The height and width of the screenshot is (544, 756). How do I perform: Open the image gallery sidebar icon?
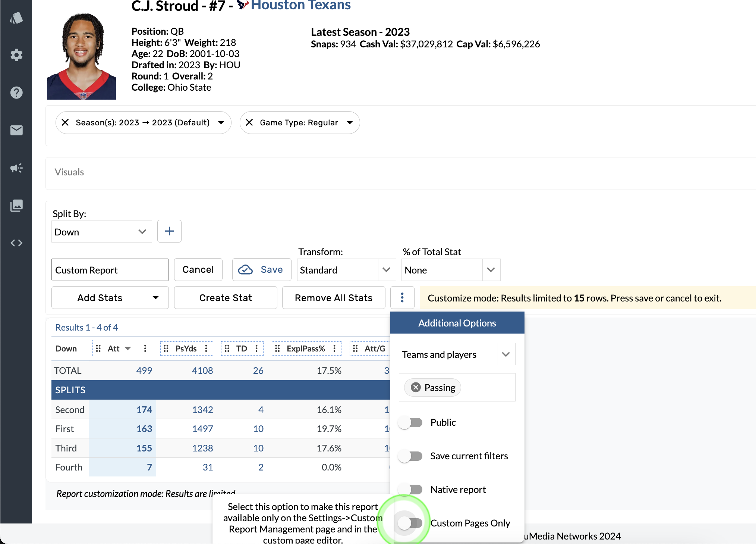pyautogui.click(x=16, y=205)
